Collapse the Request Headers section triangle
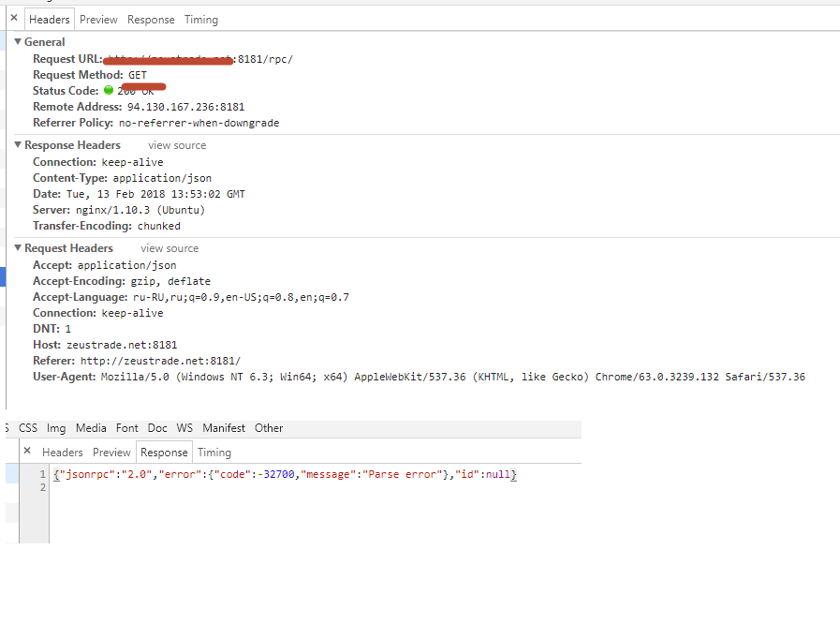 [x=18, y=247]
